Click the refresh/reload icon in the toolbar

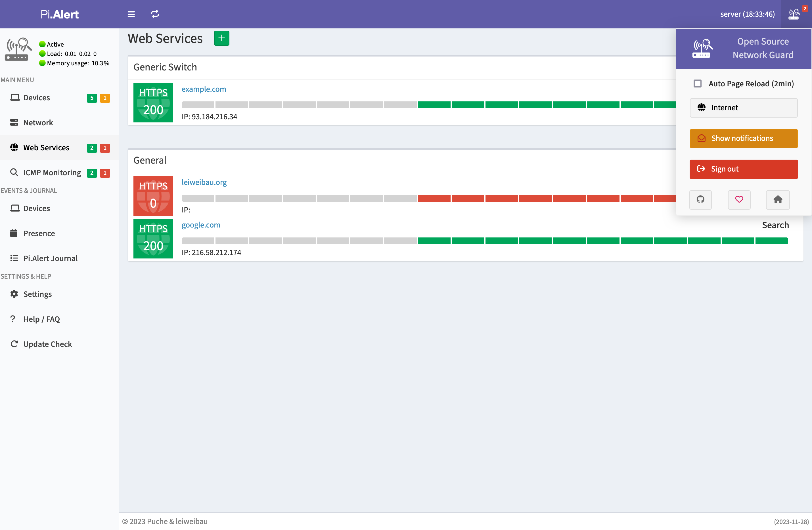[x=155, y=14]
